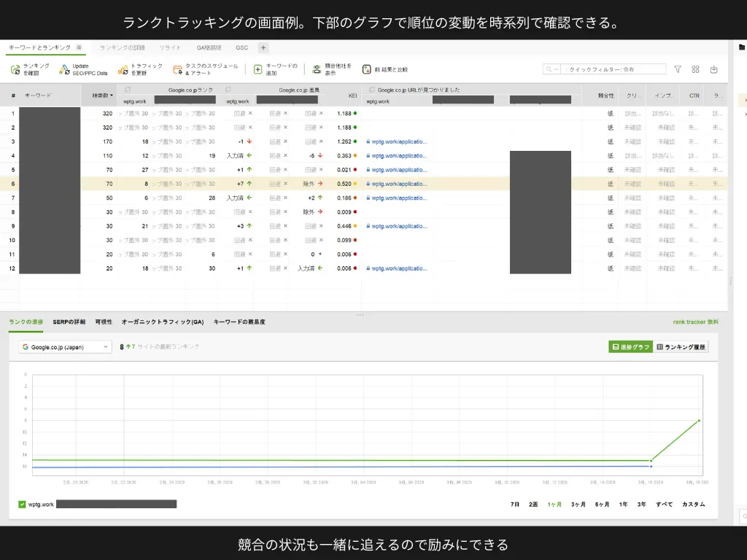Open the filter funnel icon
This screenshot has height=560, width=747.
pyautogui.click(x=678, y=69)
